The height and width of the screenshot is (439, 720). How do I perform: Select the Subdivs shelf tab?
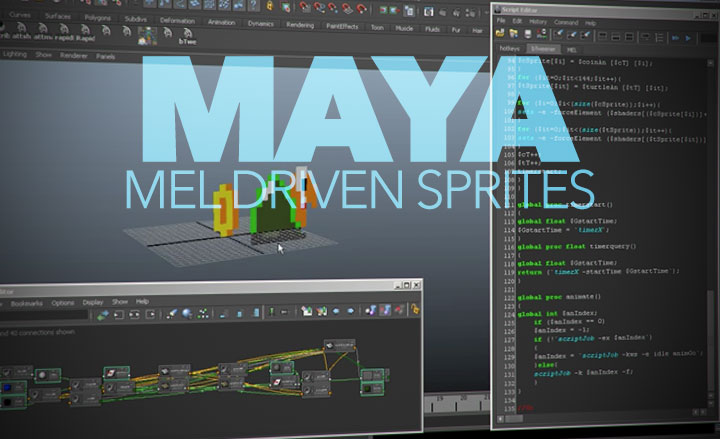(136, 19)
